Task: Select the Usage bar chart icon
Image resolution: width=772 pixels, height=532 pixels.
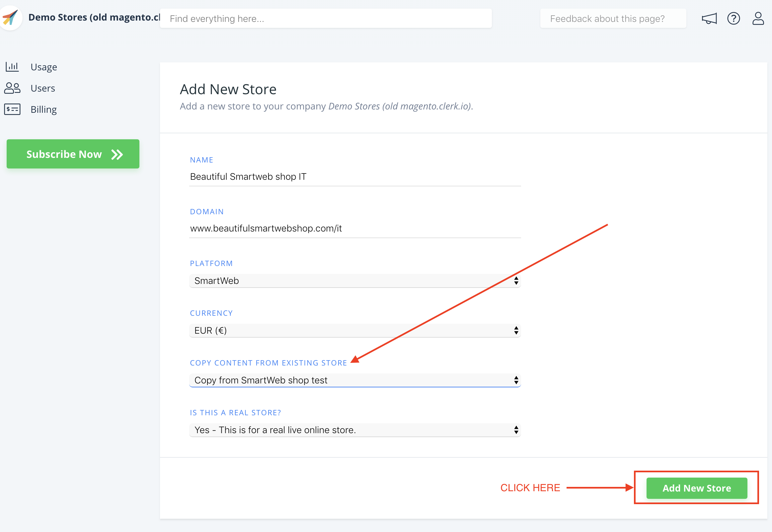Action: tap(12, 67)
